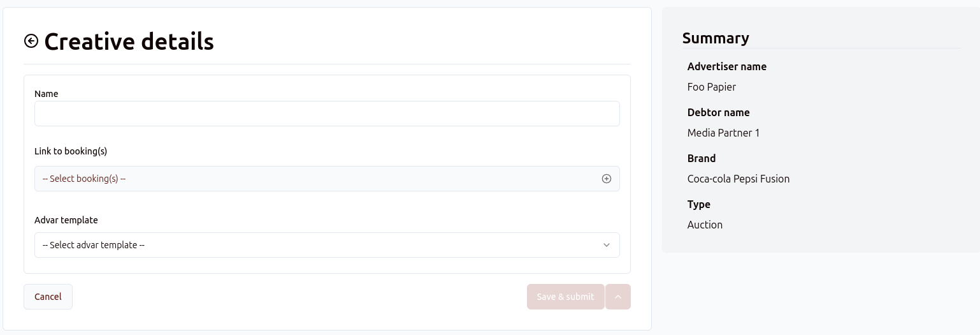Select the Foo Papier advertiser value

(x=712, y=87)
